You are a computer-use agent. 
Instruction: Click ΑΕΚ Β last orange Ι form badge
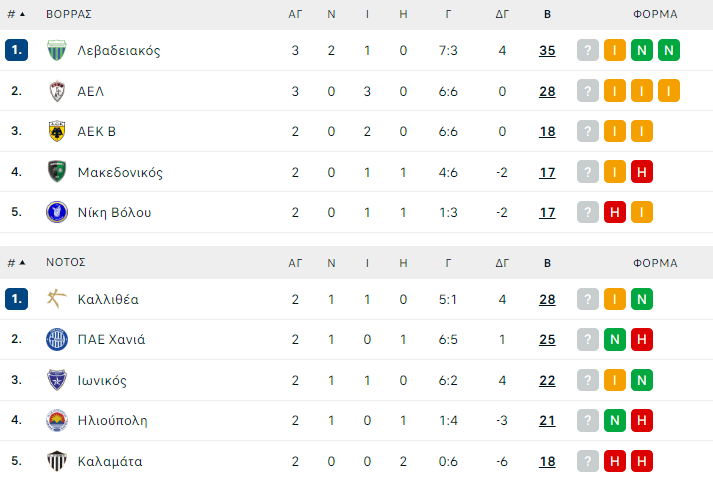pyautogui.click(x=642, y=131)
